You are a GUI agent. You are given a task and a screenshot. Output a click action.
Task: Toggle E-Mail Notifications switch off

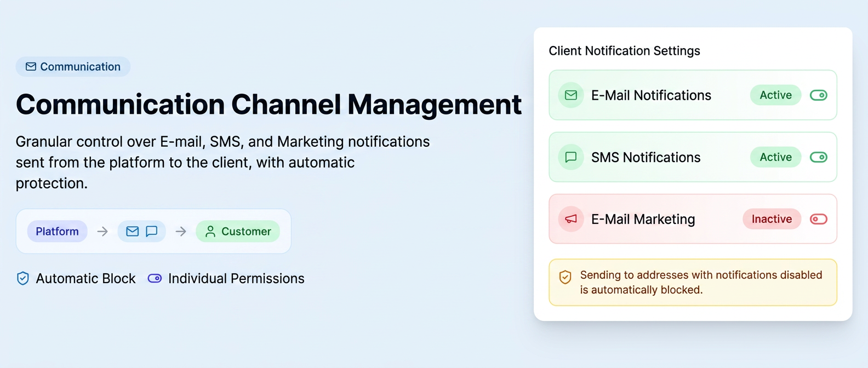point(819,95)
